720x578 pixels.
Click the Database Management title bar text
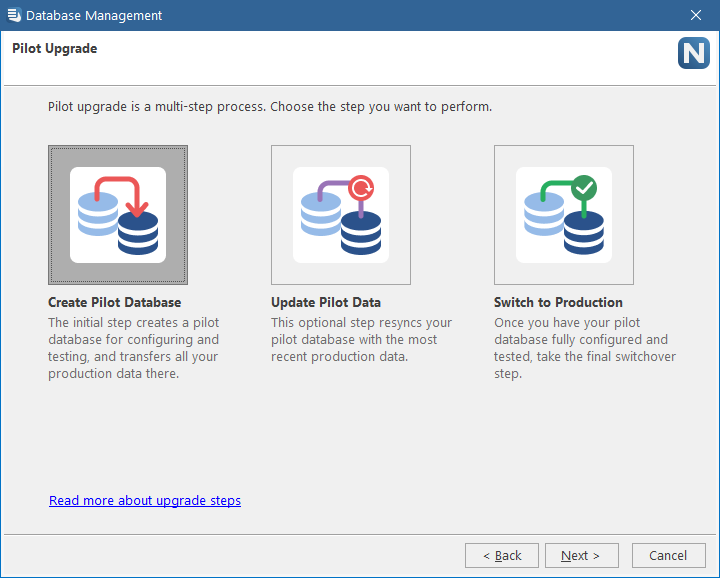coord(94,16)
